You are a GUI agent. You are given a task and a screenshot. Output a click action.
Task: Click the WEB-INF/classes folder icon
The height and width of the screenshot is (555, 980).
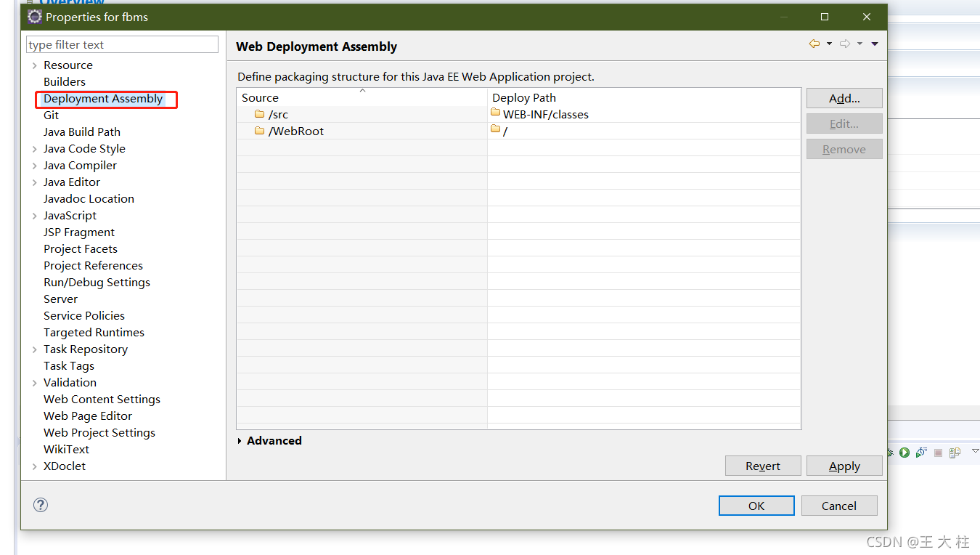tap(496, 113)
